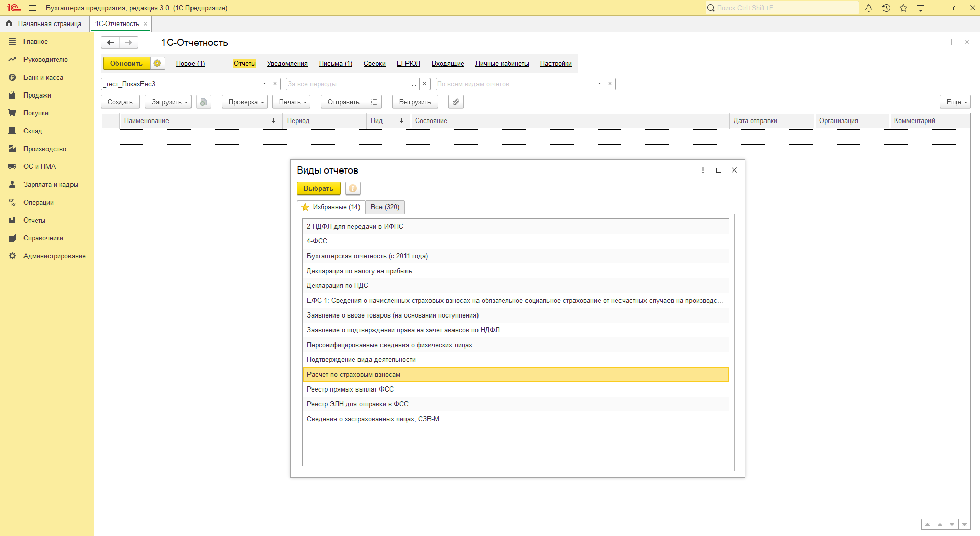Select 4-ФСС report type
The width and height of the screenshot is (980, 536).
tap(515, 241)
